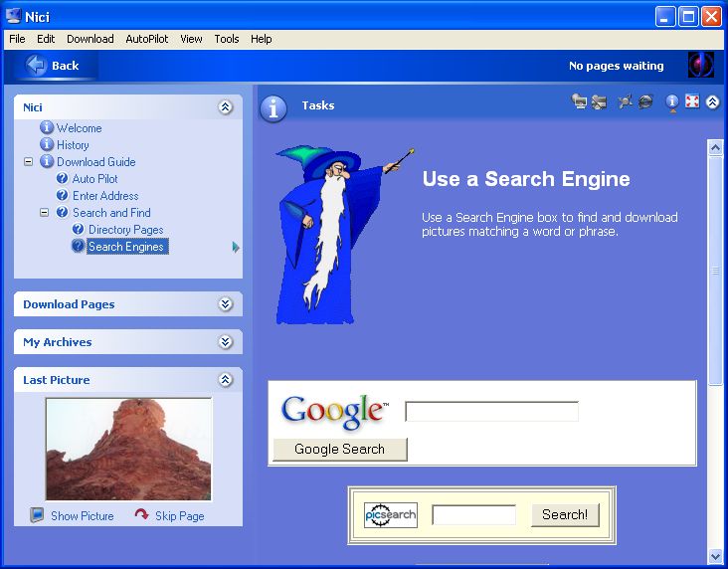The height and width of the screenshot is (569, 728).
Task: Click the picsearch Search! button
Action: coord(565,514)
